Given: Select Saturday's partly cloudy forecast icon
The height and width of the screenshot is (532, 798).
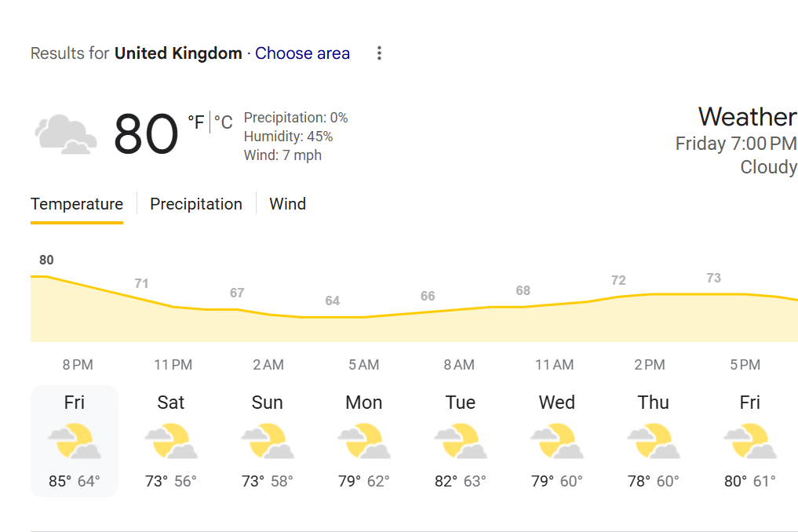Looking at the screenshot, I should (171, 441).
